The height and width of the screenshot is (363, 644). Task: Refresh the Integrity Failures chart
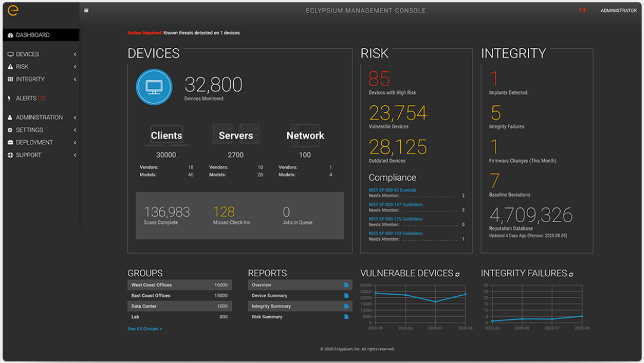pyautogui.click(x=571, y=274)
